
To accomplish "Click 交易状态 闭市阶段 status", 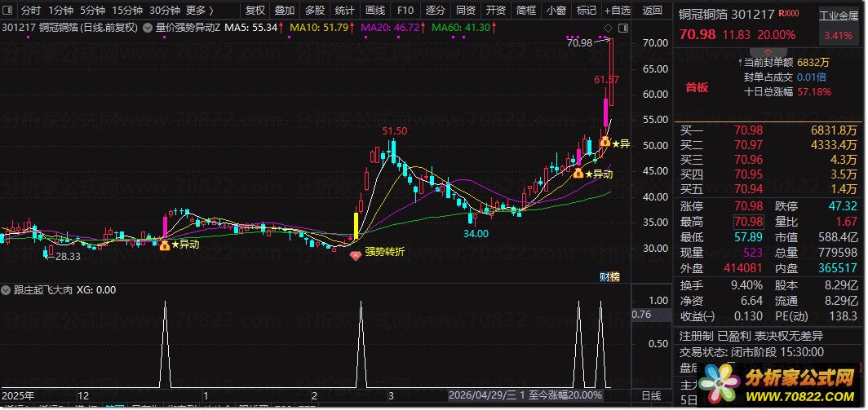I will click(752, 352).
